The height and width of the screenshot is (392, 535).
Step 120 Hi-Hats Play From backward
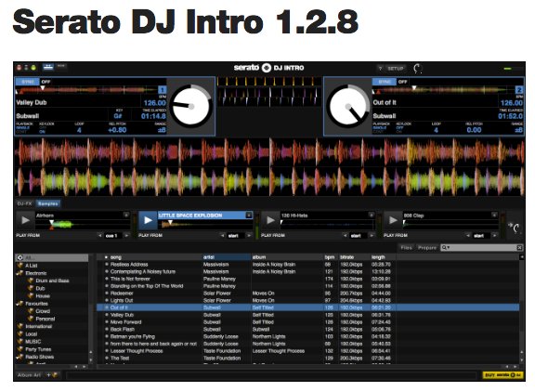tap(345, 235)
